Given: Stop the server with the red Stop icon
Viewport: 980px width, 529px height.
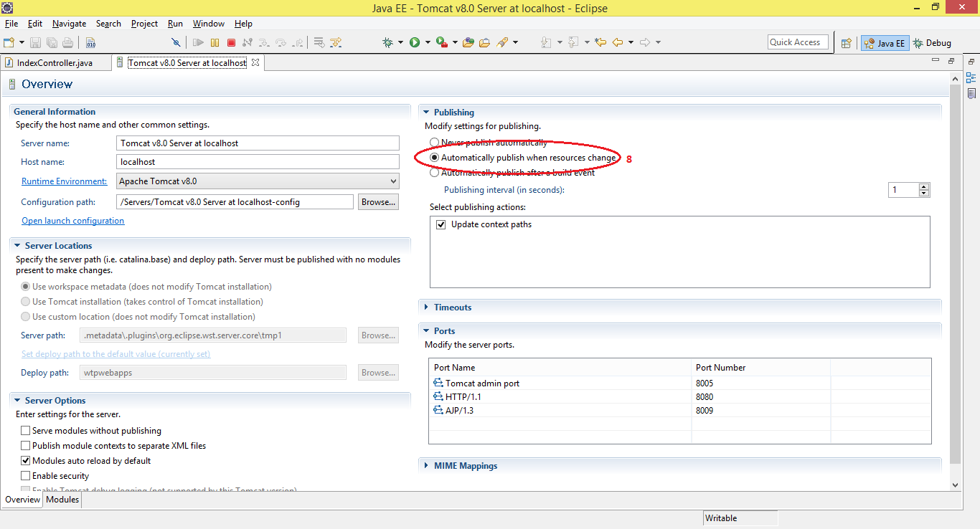Looking at the screenshot, I should point(231,42).
